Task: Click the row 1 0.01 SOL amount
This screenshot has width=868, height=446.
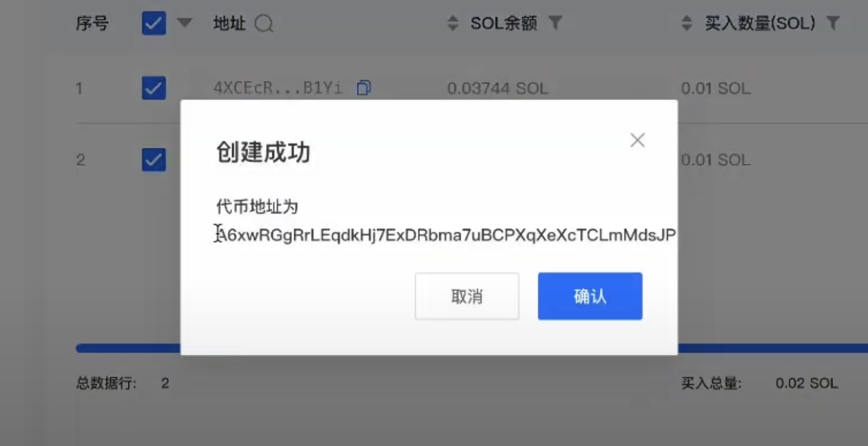Action: (x=716, y=88)
